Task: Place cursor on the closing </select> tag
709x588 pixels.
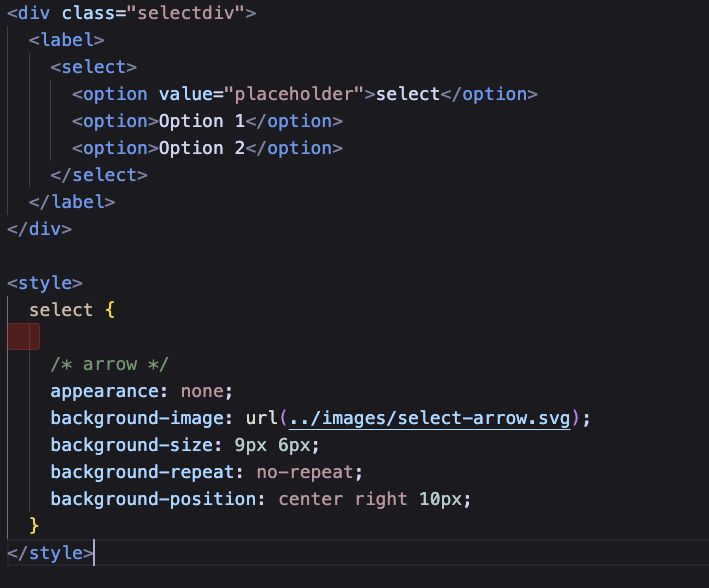Action: 99,175
